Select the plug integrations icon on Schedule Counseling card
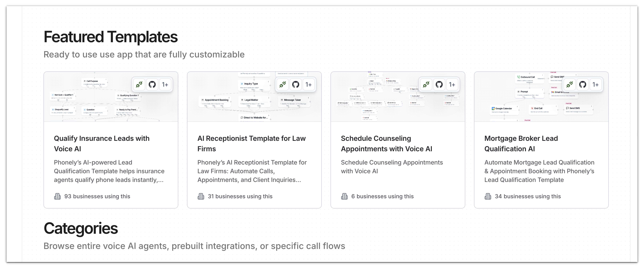 click(426, 85)
